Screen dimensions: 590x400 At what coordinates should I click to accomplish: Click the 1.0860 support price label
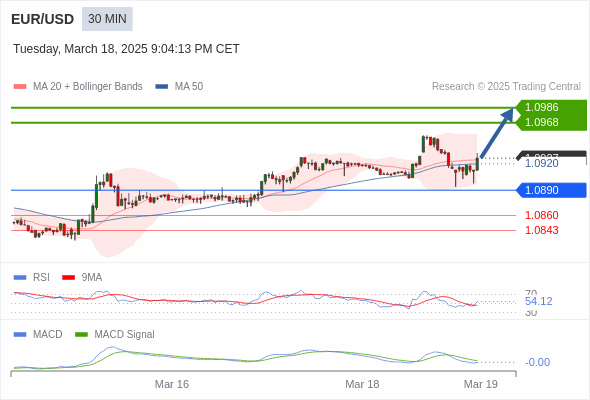[541, 215]
